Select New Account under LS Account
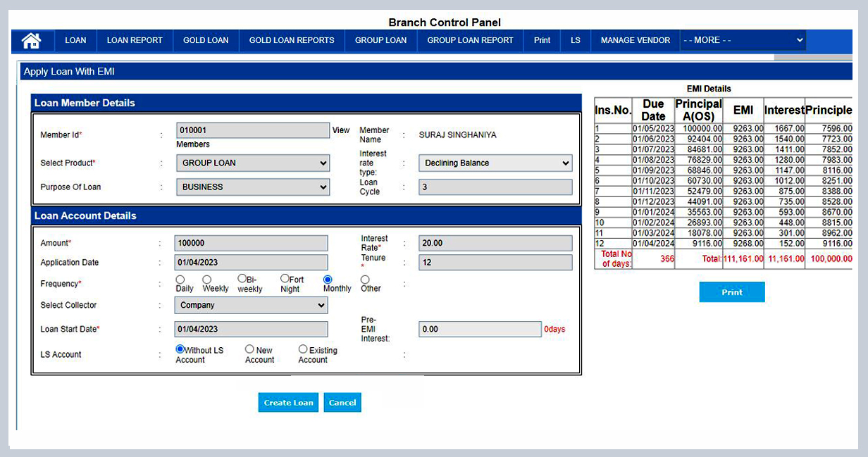Screen dimensions: 868x457 [x=248, y=349]
